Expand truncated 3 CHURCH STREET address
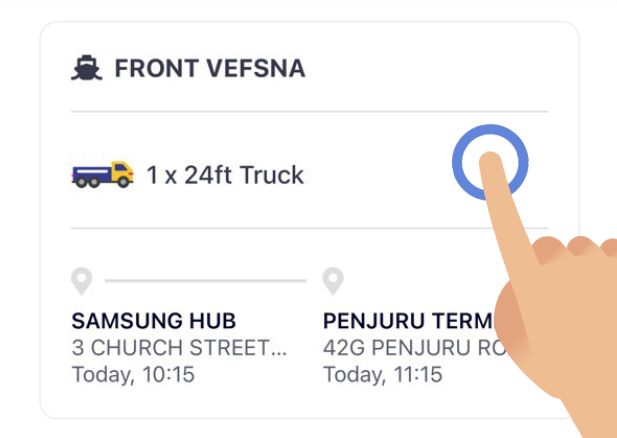Viewport: 617px width, 438px height. click(x=179, y=348)
